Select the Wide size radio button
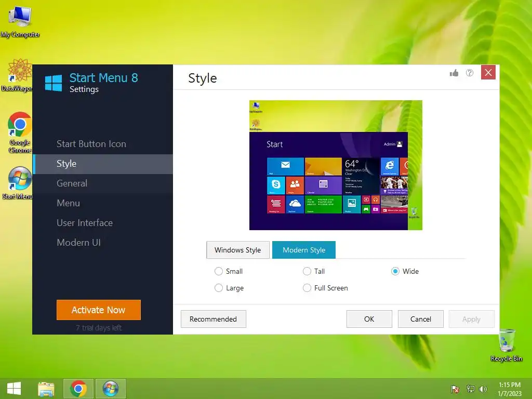The width and height of the screenshot is (532, 399). point(395,271)
